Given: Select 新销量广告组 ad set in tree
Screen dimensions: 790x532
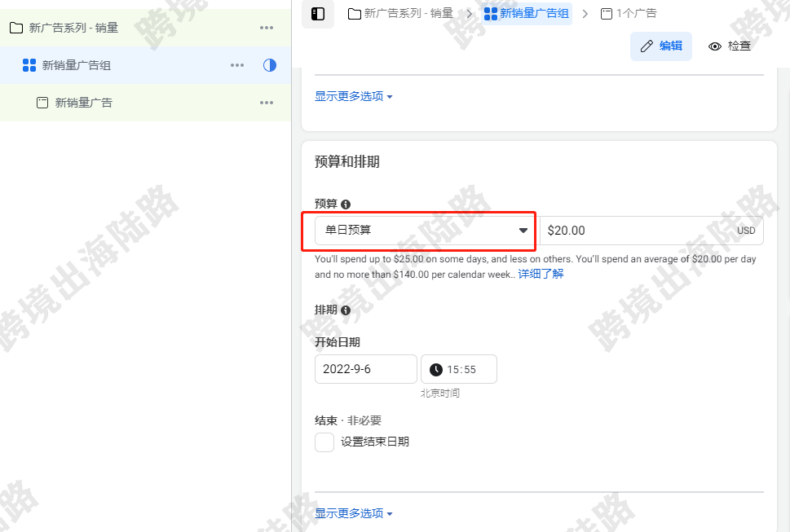Looking at the screenshot, I should coord(145,65).
